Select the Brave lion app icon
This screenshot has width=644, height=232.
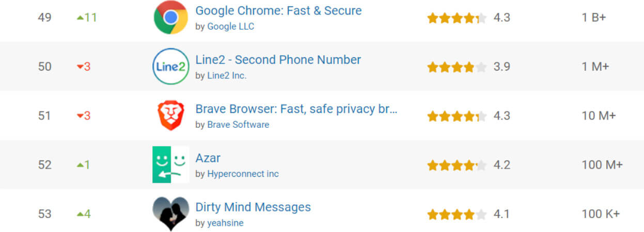[171, 115]
